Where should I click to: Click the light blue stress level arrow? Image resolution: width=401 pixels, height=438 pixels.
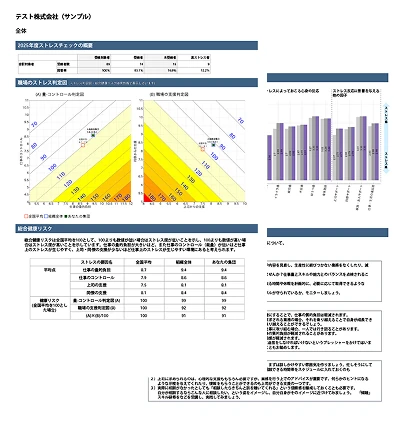(386, 138)
